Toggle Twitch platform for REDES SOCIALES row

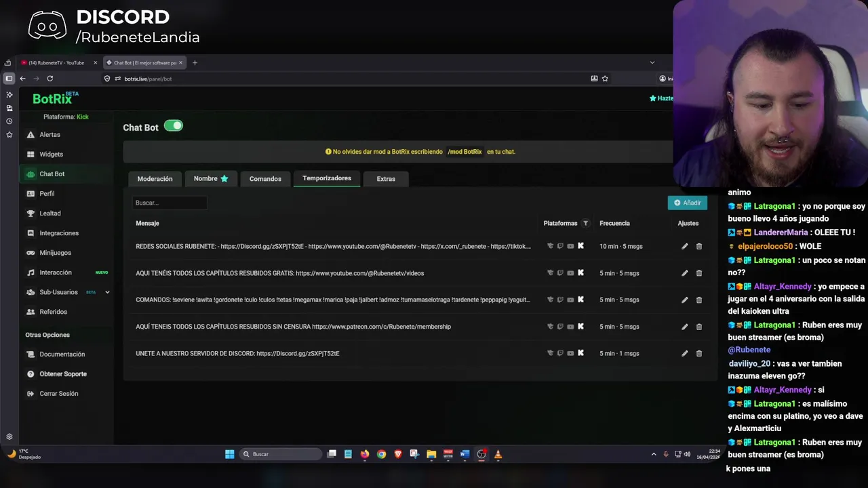(560, 246)
